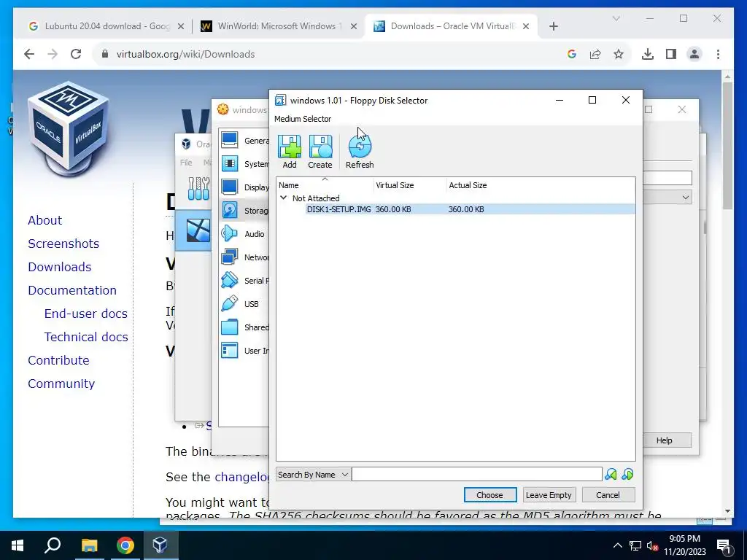The height and width of the screenshot is (560, 747).
Task: Cancel the Floppy Disk Selector
Action: [608, 495]
